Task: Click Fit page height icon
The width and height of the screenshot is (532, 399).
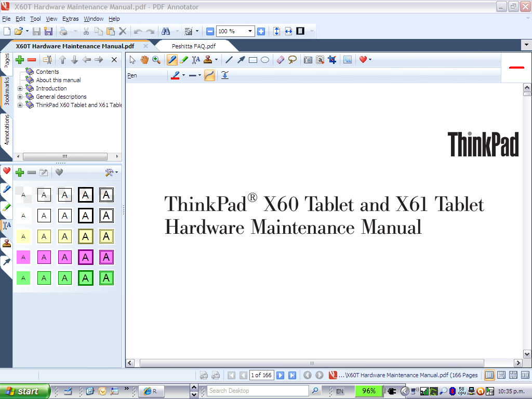Action: point(276,32)
